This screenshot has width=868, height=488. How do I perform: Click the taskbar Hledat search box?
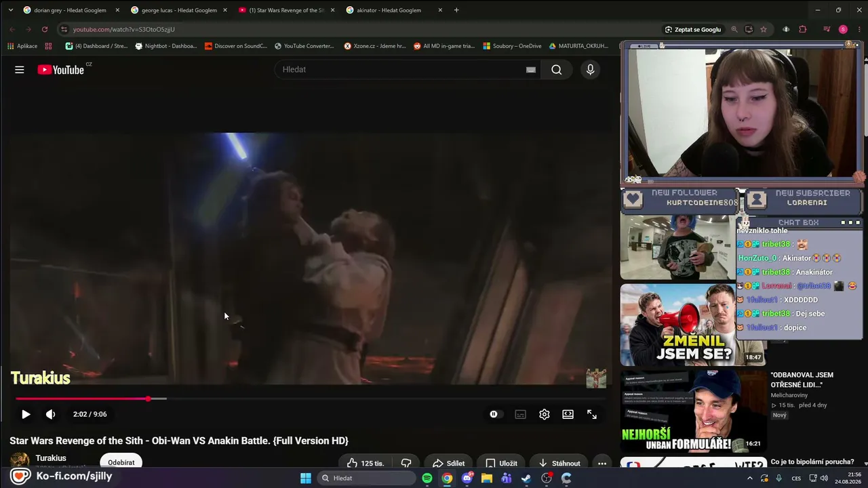click(x=367, y=478)
